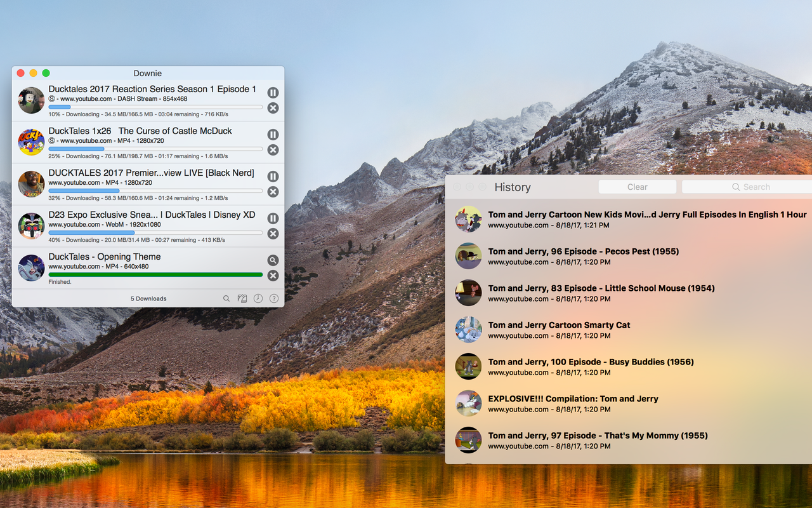Click That's My Mommy (1955) thumbnail in History
The height and width of the screenshot is (508, 812).
(469, 440)
